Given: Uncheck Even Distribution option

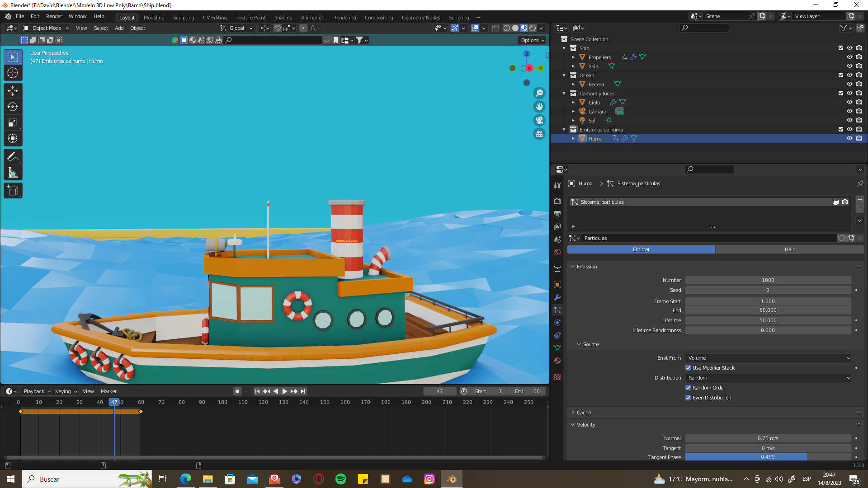Looking at the screenshot, I should click(688, 398).
